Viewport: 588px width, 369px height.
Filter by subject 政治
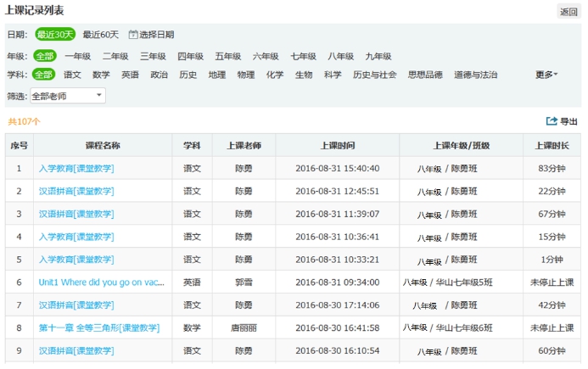tap(159, 75)
